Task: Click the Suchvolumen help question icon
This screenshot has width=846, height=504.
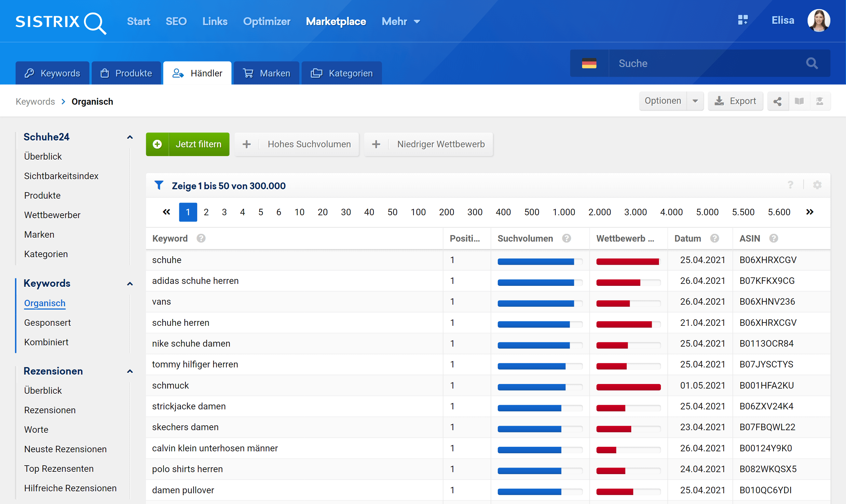Action: 566,238
